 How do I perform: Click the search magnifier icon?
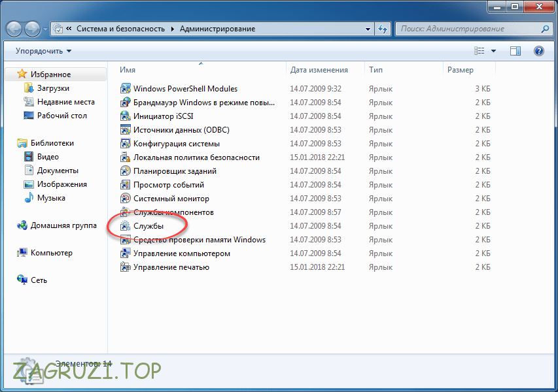tap(545, 29)
